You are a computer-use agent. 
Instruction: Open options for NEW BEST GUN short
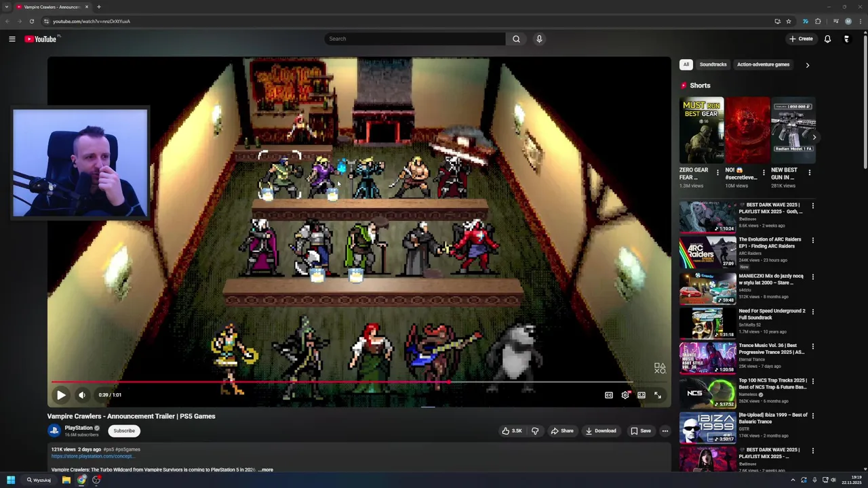tap(809, 173)
